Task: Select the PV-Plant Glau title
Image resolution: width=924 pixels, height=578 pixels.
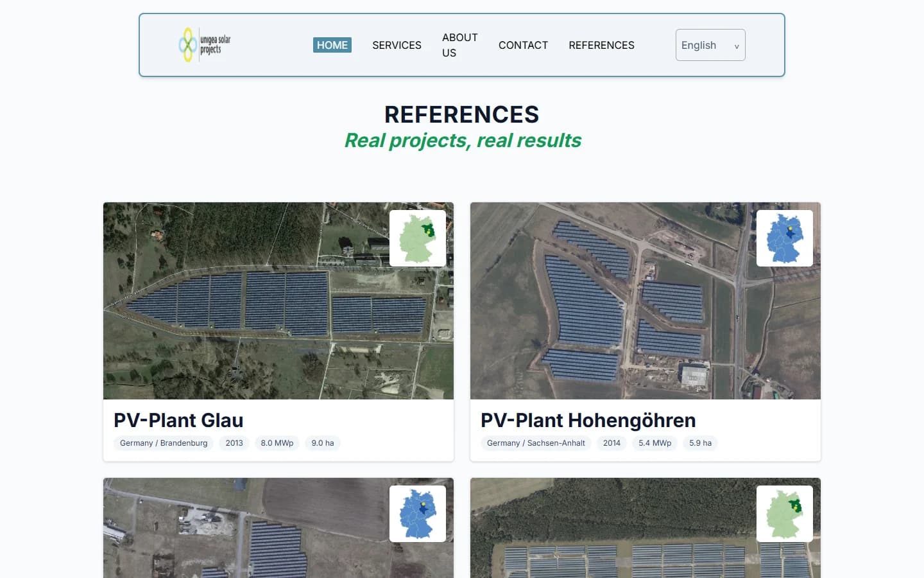Action: [x=178, y=420]
